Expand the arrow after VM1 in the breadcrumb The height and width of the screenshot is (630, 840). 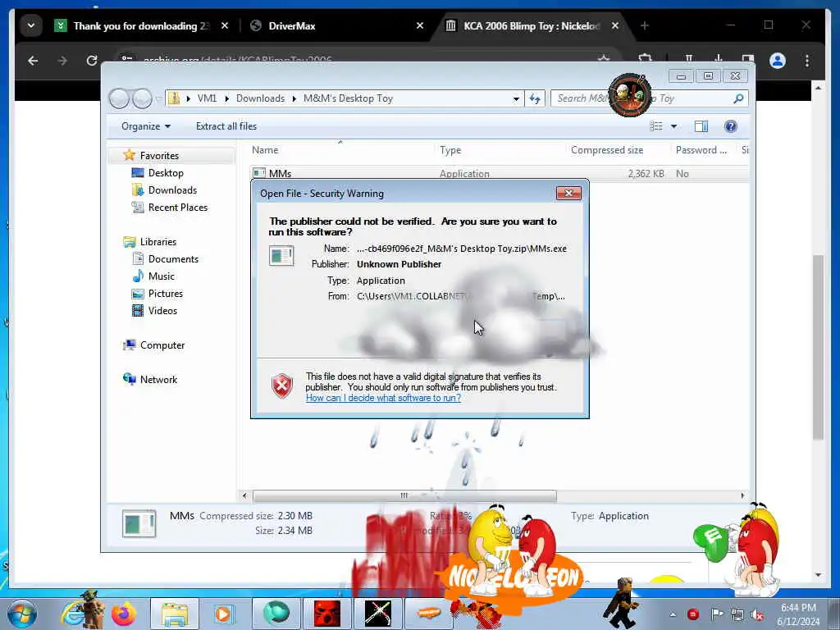tap(226, 98)
